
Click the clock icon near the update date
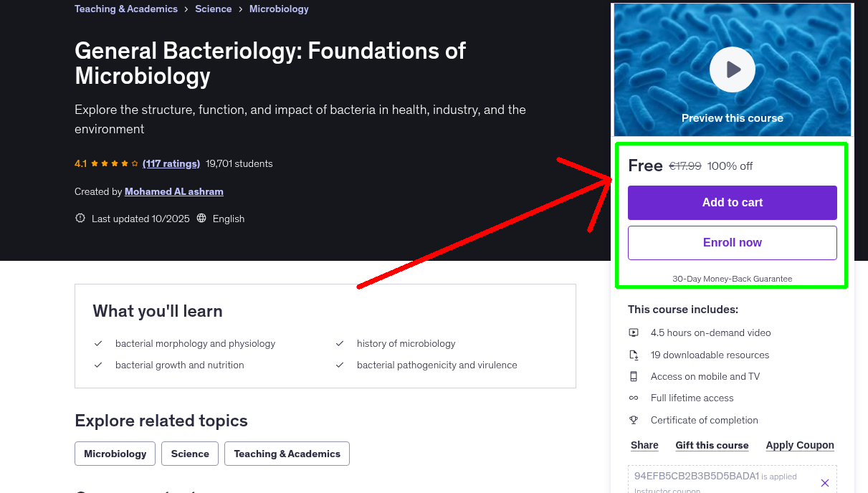pos(80,218)
